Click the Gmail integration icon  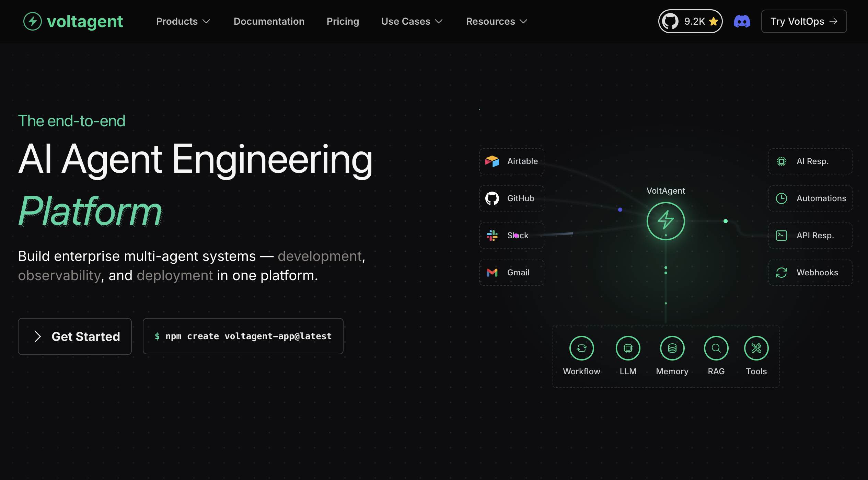492,272
